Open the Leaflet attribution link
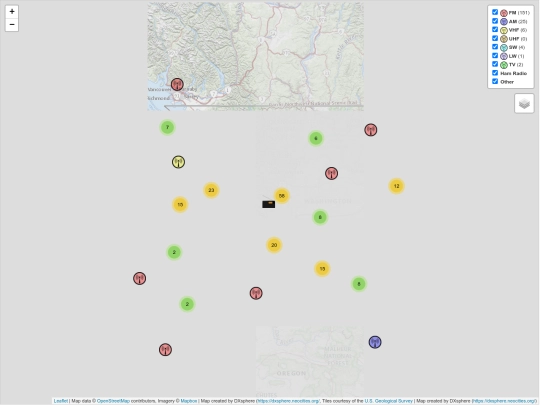540x405 pixels. tap(61, 401)
